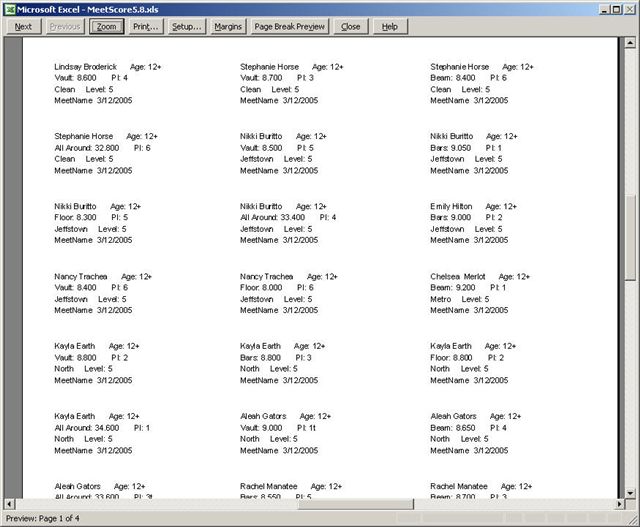This screenshot has height=527, width=640.
Task: Minimize the Excel window
Action: pyautogui.click(x=605, y=9)
